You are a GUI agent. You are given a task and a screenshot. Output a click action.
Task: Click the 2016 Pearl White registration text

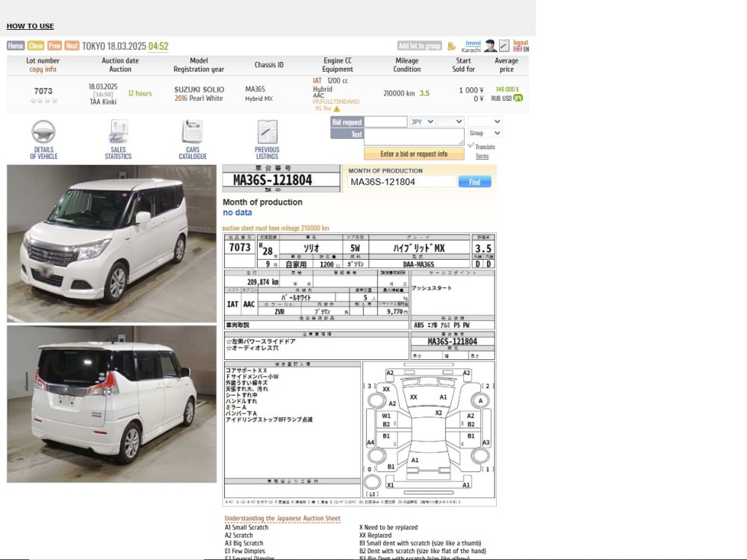pos(199,98)
